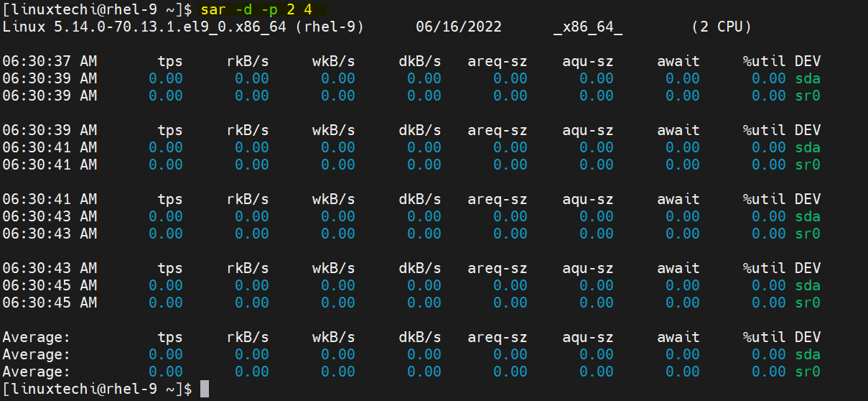Viewport: 868px width, 401px height.
Task: Click 'DEV' in the header row stamped 06:30:39 AM
Action: click(x=808, y=130)
